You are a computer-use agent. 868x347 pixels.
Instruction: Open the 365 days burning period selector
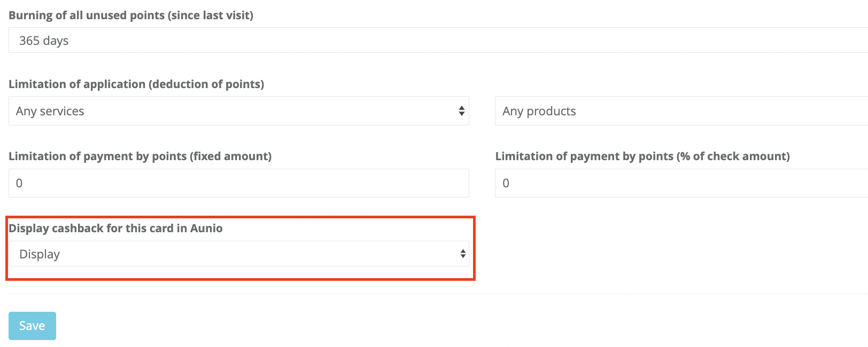pos(438,40)
